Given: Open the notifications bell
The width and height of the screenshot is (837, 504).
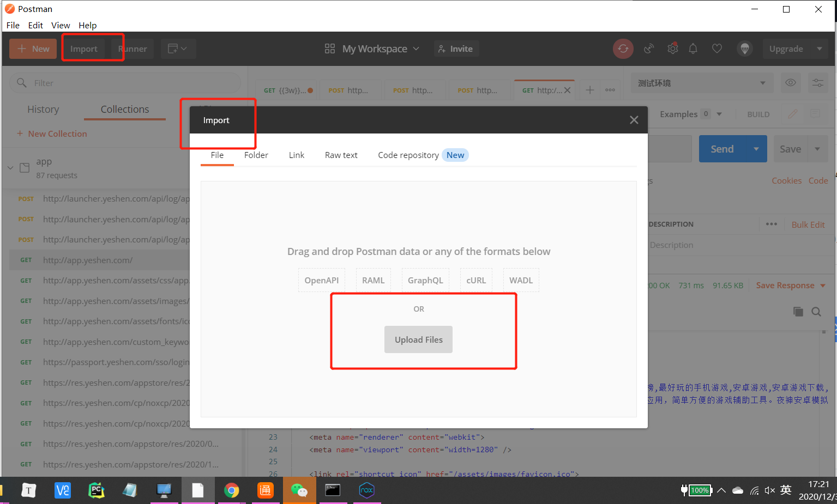Looking at the screenshot, I should tap(693, 48).
